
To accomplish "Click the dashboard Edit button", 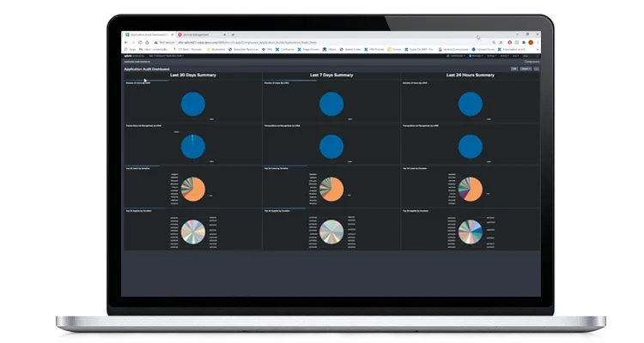I will 514,69.
